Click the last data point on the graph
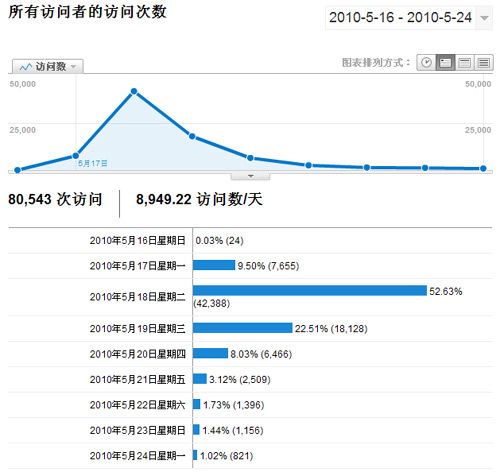The width and height of the screenshot is (500, 472). click(x=483, y=169)
